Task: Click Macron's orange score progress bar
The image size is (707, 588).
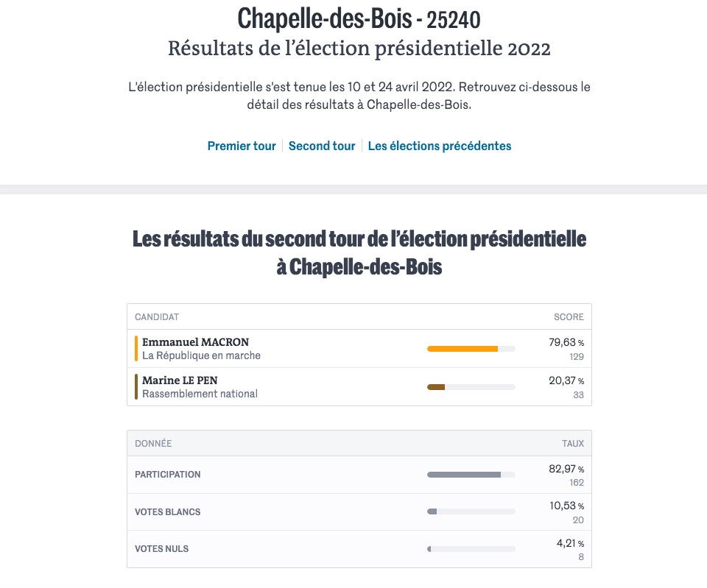Action: pos(471,349)
